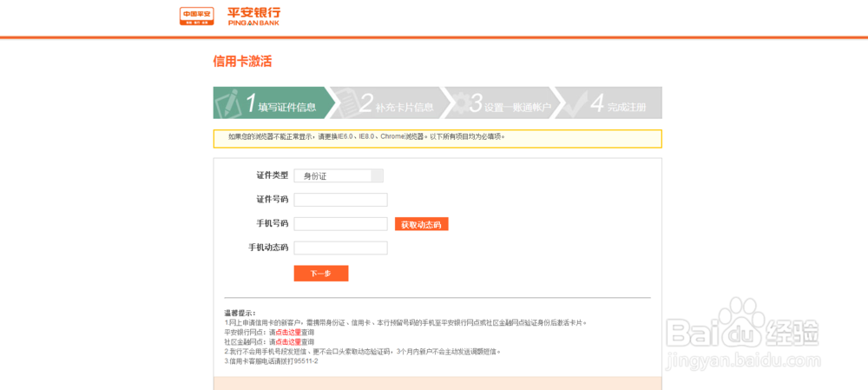Click the 获取动态码 button
Viewport: 868px width, 390px height.
(421, 224)
